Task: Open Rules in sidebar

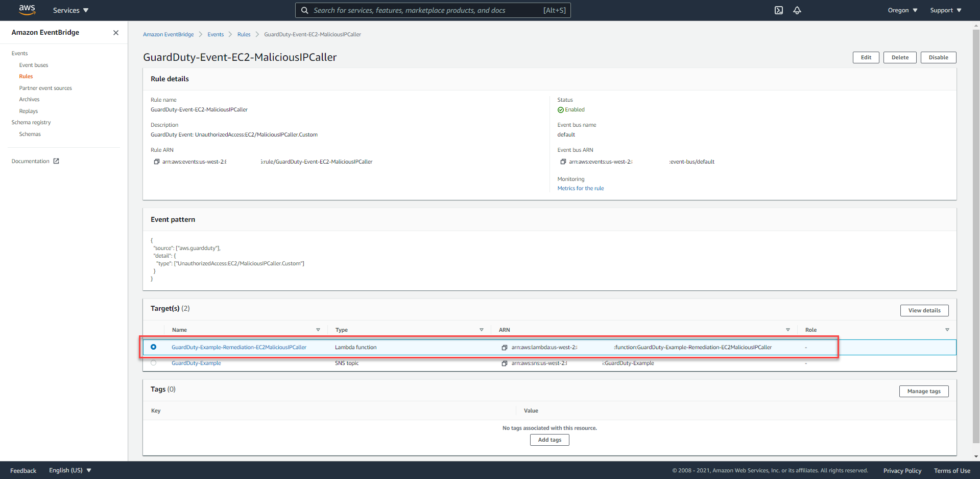Action: tap(26, 77)
